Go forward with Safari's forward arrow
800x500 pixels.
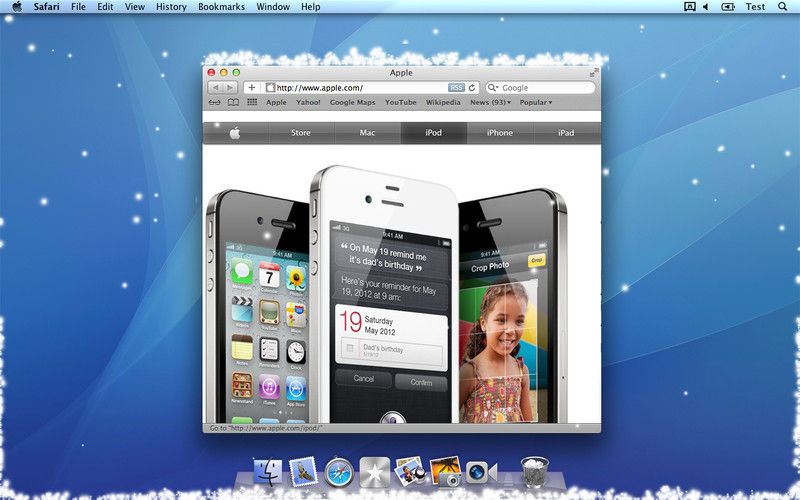[231, 88]
